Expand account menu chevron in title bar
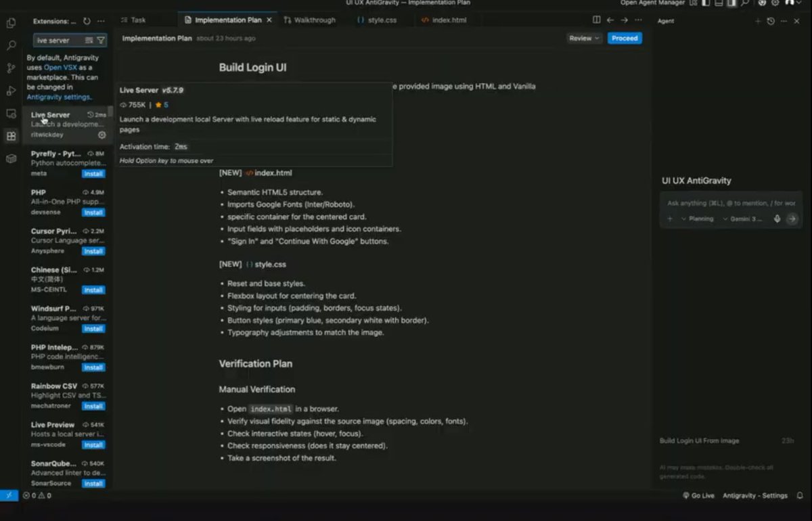812x521 pixels. [798, 3]
